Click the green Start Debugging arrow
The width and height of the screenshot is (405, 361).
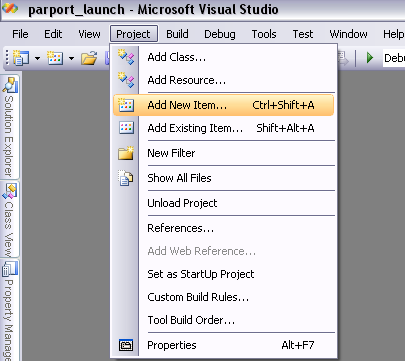(x=370, y=58)
